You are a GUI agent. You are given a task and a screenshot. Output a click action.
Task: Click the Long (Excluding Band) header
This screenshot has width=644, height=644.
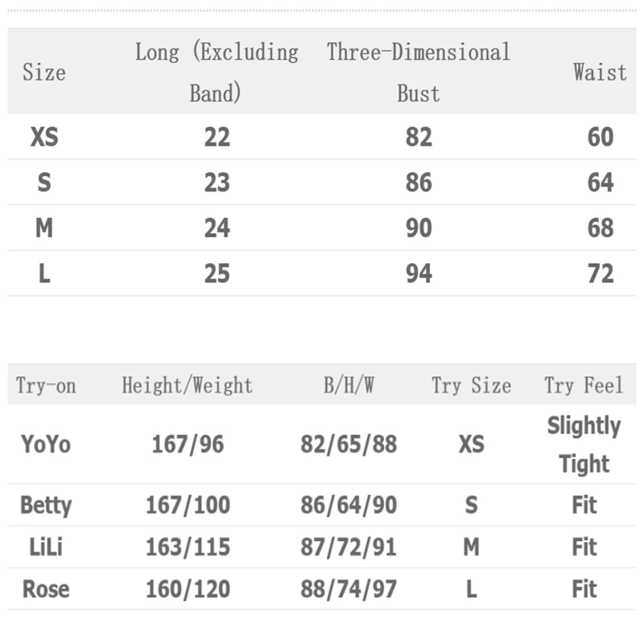click(x=217, y=72)
